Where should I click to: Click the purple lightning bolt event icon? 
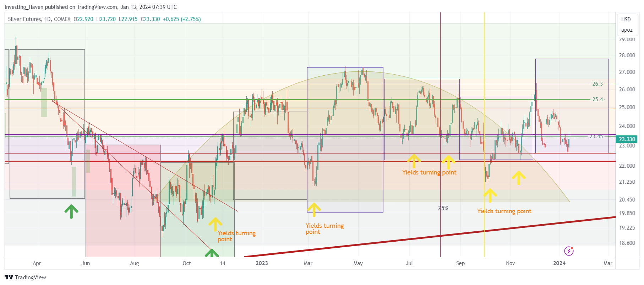569,251
